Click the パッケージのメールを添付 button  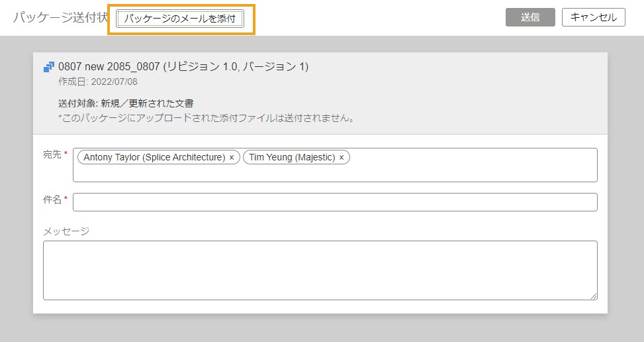click(180, 19)
